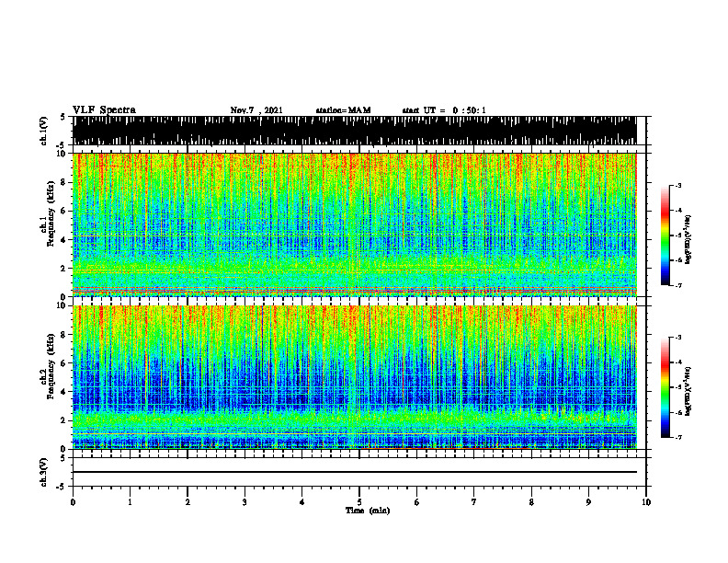Click the ch.1 colorbar log(PSD) label

coord(688,239)
